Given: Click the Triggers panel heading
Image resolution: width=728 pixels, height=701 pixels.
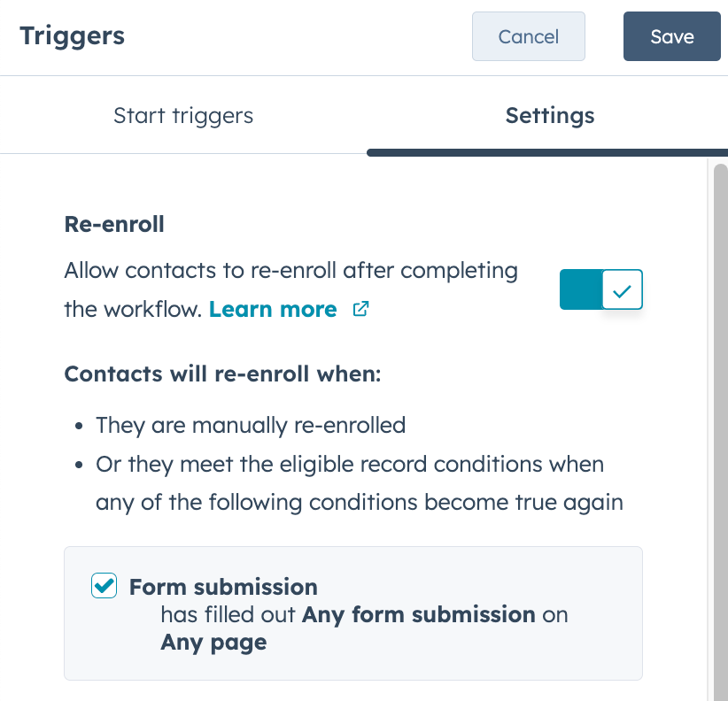Looking at the screenshot, I should coord(72,36).
